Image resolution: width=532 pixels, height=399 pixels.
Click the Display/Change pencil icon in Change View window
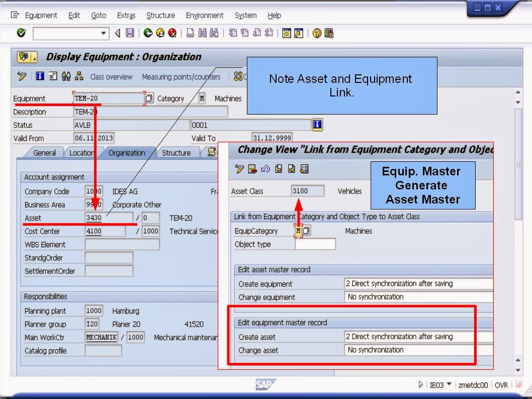pyautogui.click(x=239, y=169)
